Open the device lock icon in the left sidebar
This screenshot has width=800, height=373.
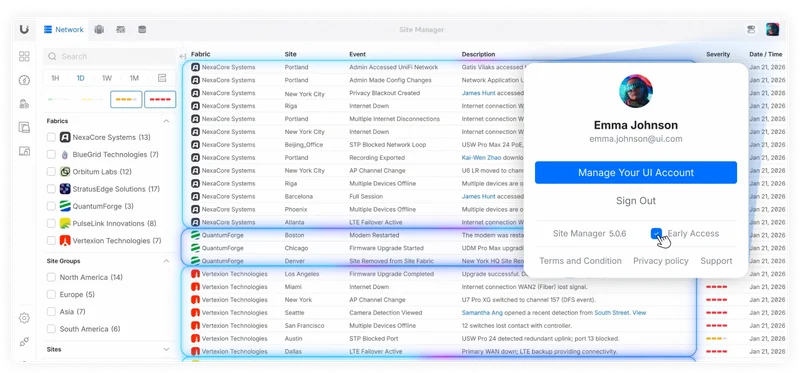pos(24,151)
